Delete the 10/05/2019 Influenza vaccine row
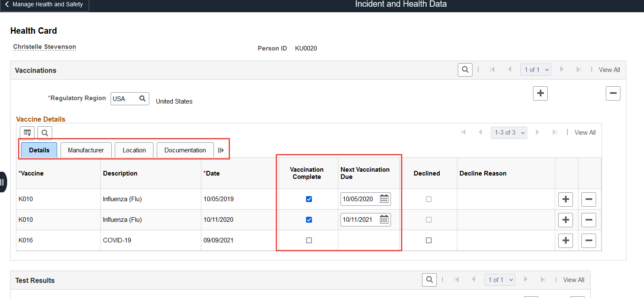644x298 pixels. [589, 199]
